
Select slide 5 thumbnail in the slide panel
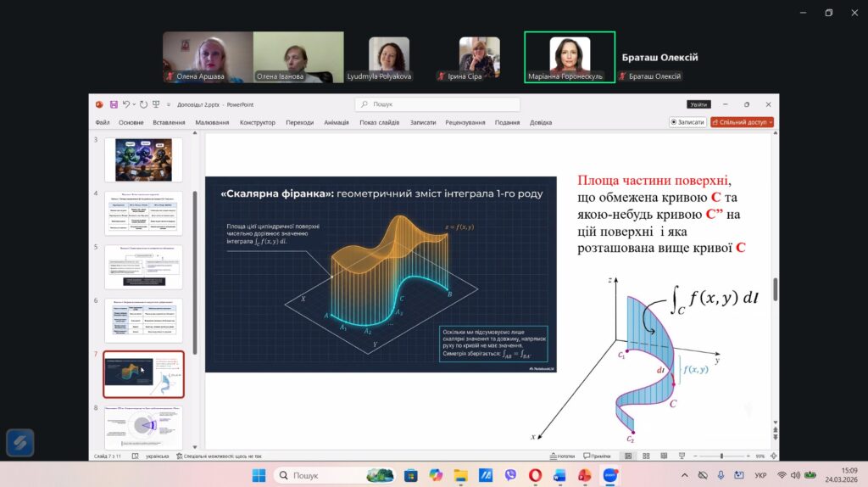[x=143, y=266]
